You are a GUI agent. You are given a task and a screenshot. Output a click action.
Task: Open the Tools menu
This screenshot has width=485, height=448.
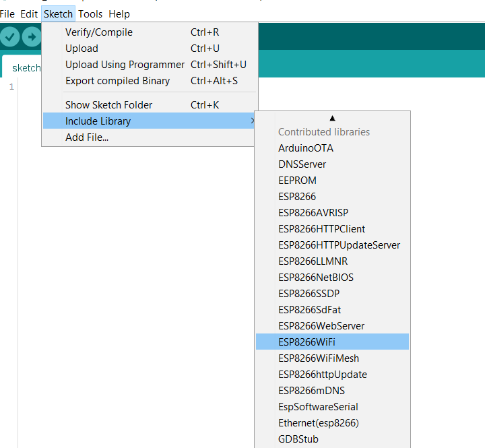tap(90, 14)
